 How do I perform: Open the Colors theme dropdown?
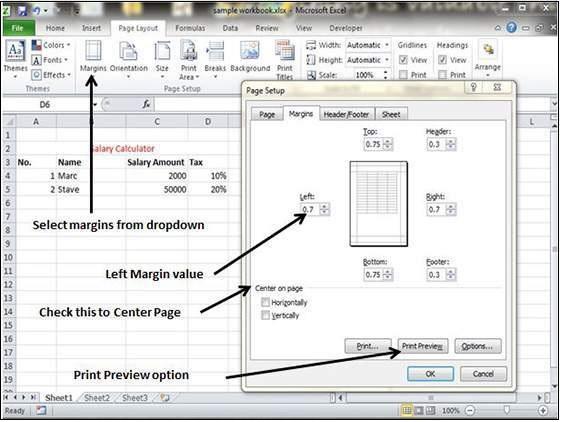pos(51,45)
